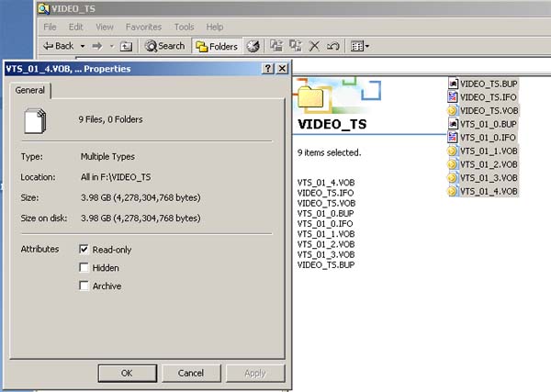Image resolution: width=551 pixels, height=392 pixels.
Task: Click the 'Multiple Types' type value
Action: pyautogui.click(x=107, y=157)
